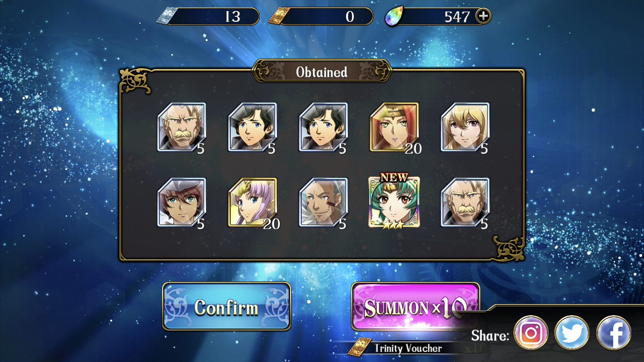644x362 pixels.
Task: Tap the plus icon to add gems
Action: click(x=483, y=16)
